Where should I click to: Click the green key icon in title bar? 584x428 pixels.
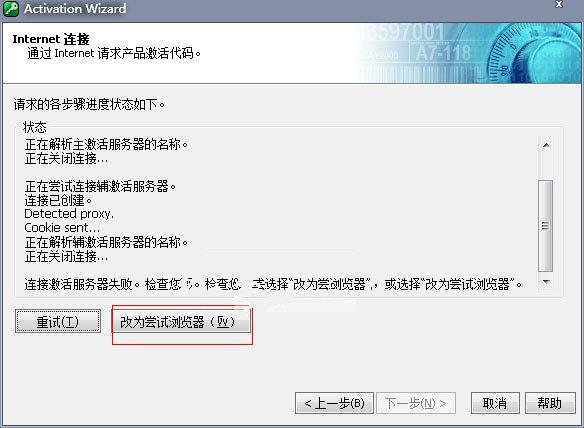(x=10, y=8)
